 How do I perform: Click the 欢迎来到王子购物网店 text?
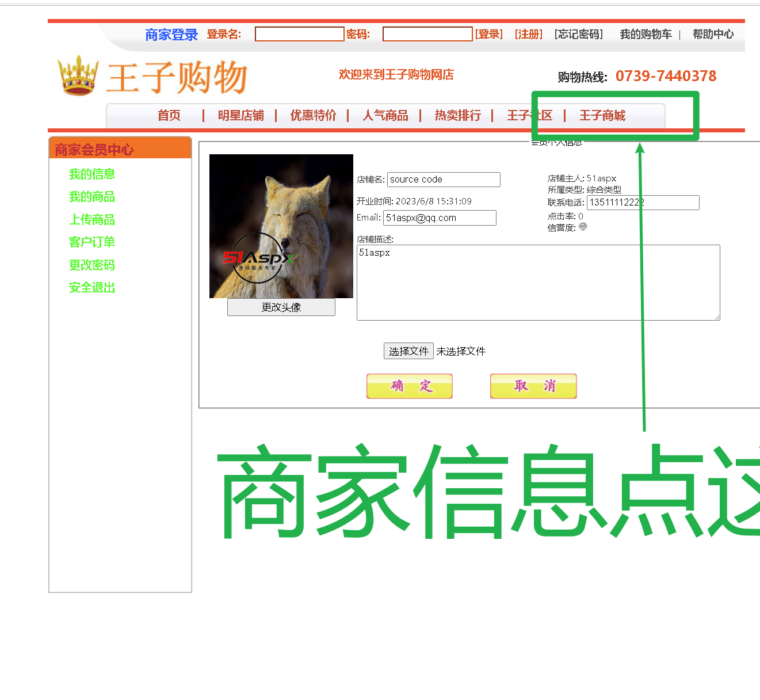pyautogui.click(x=396, y=74)
